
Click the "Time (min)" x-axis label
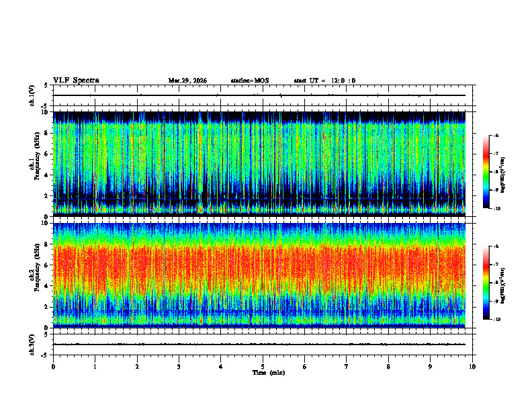[269, 373]
